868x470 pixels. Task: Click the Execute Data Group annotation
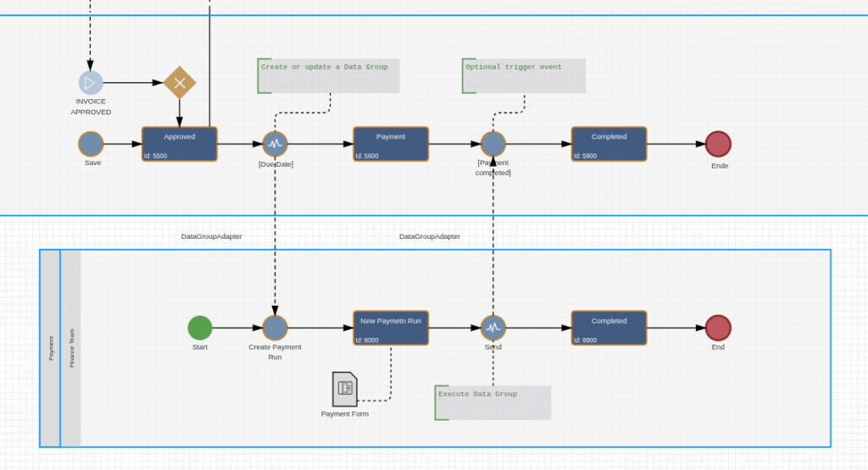coord(492,402)
